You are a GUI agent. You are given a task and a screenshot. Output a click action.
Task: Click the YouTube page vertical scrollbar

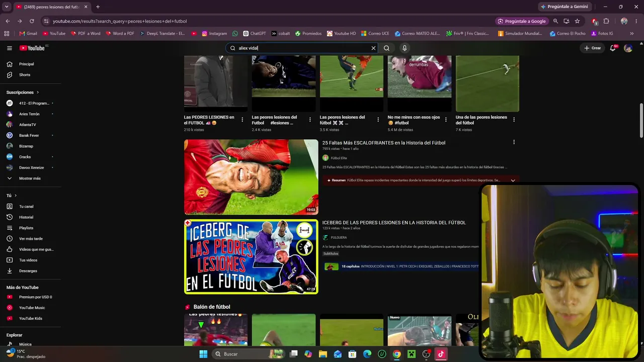pos(641,121)
